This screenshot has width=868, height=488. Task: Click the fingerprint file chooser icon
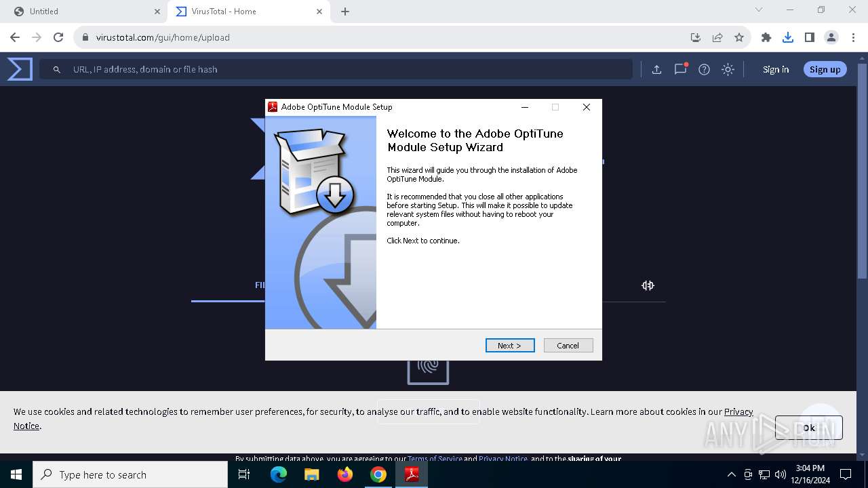(x=428, y=369)
